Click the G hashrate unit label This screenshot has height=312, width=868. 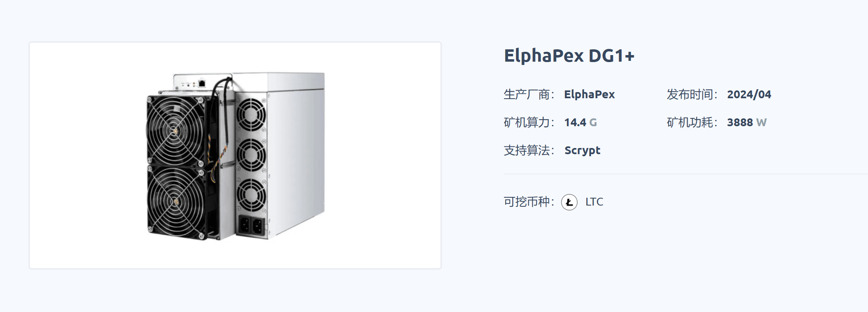click(x=593, y=122)
